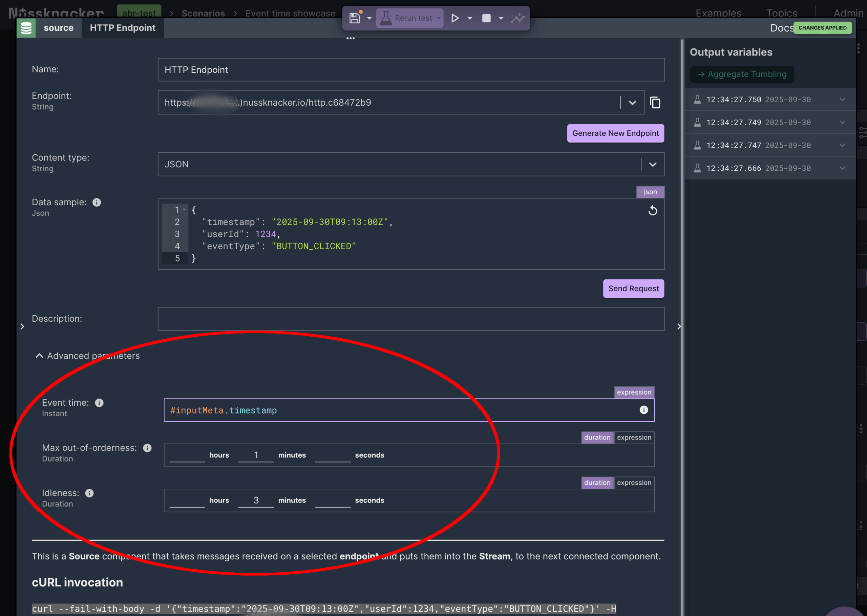Copy the endpoint URL with copy icon
This screenshot has height=616, width=867.
pos(655,102)
